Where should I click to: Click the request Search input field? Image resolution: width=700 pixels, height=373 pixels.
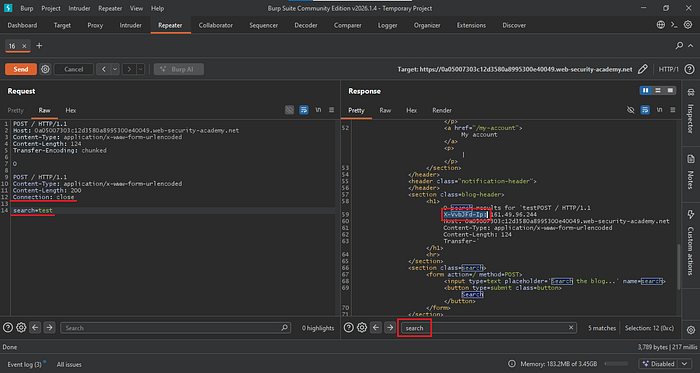(x=175, y=328)
